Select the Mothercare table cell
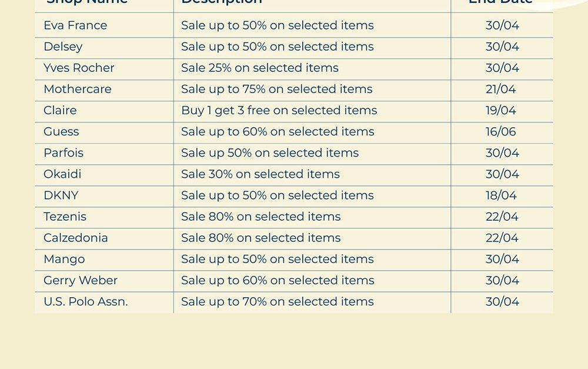Image resolution: width=588 pixels, height=369 pixels. pyautogui.click(x=77, y=89)
